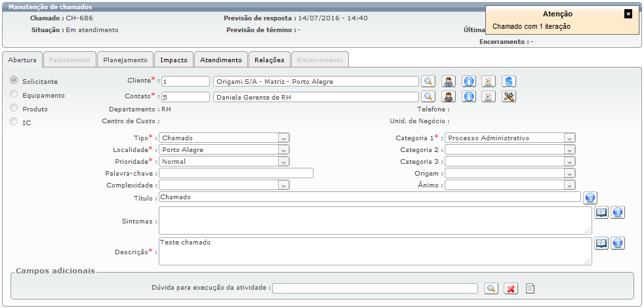Click the document icon after the red X

coord(531,288)
